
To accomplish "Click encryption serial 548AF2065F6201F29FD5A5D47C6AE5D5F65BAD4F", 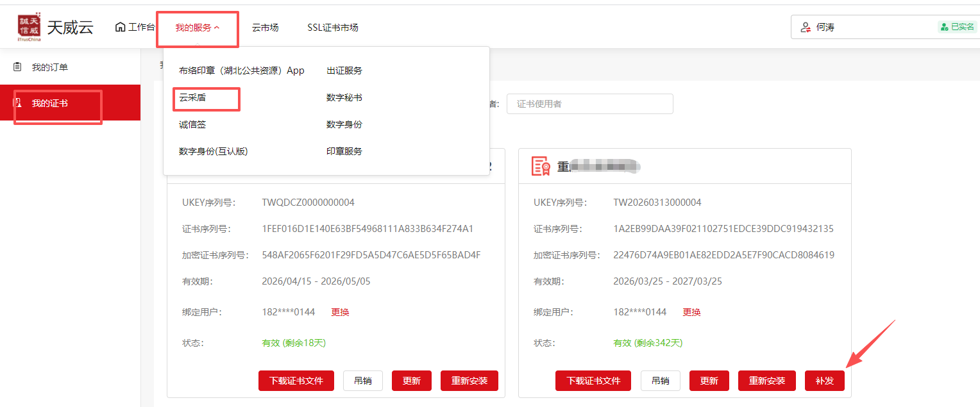I will (371, 255).
